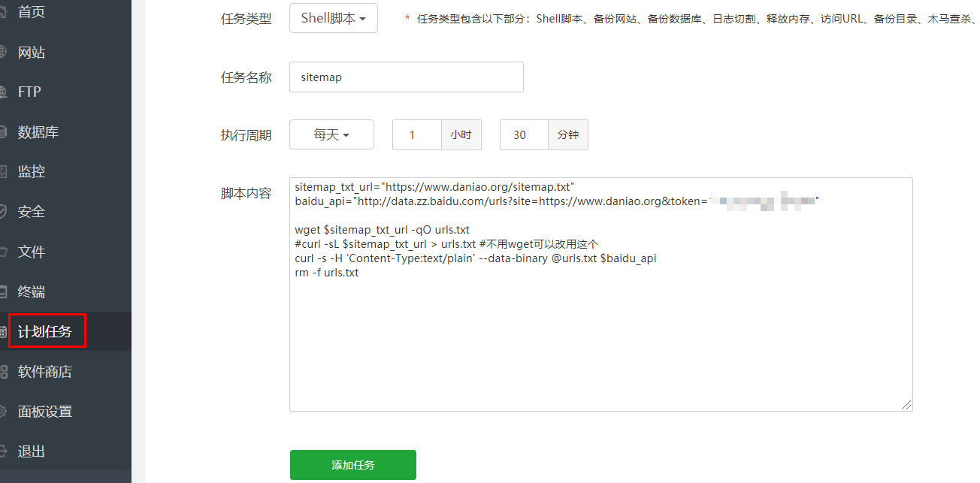This screenshot has width=980, height=483.
Task: Click the task type hint text with asterisk
Action: coord(691,20)
